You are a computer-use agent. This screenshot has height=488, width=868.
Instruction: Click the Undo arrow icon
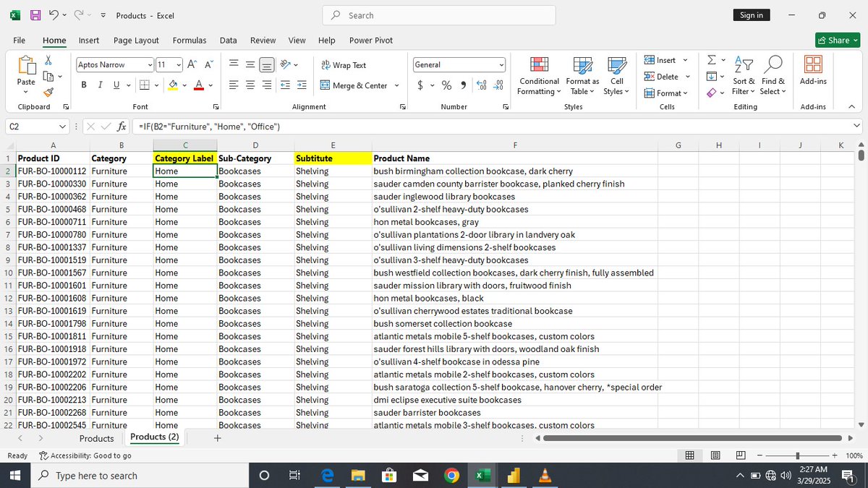coord(54,15)
